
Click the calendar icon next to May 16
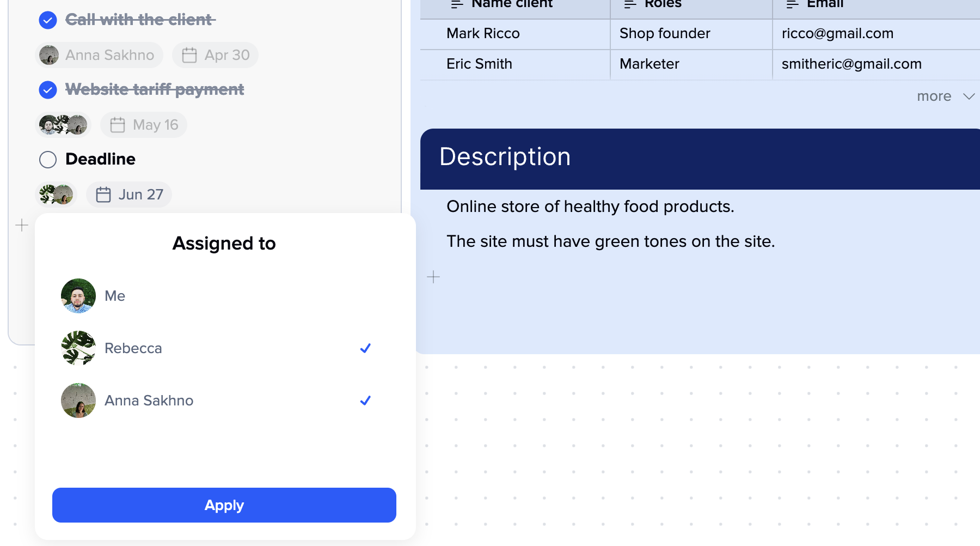coord(118,124)
